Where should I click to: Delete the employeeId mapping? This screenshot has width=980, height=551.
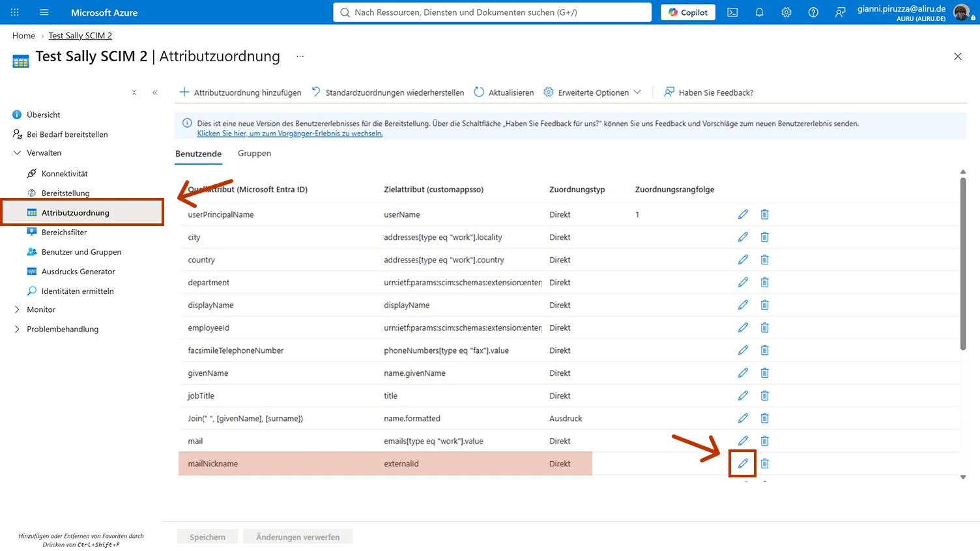coord(765,328)
